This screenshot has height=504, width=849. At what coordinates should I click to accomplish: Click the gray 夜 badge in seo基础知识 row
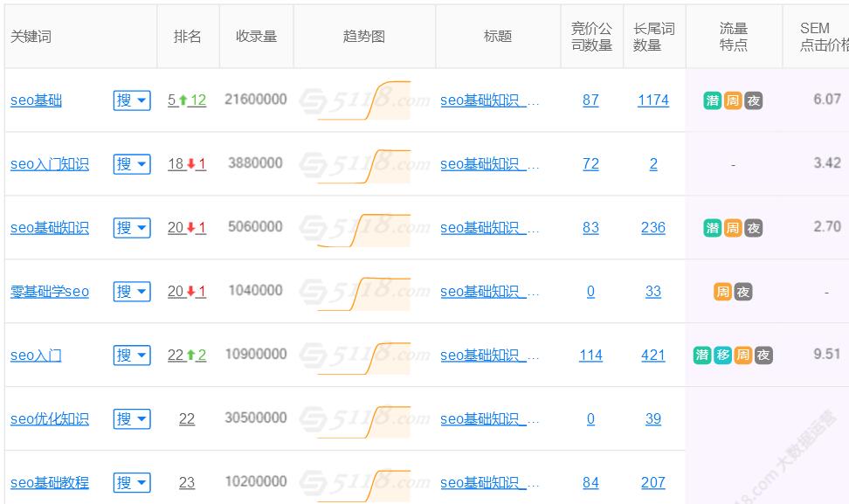[x=753, y=228]
